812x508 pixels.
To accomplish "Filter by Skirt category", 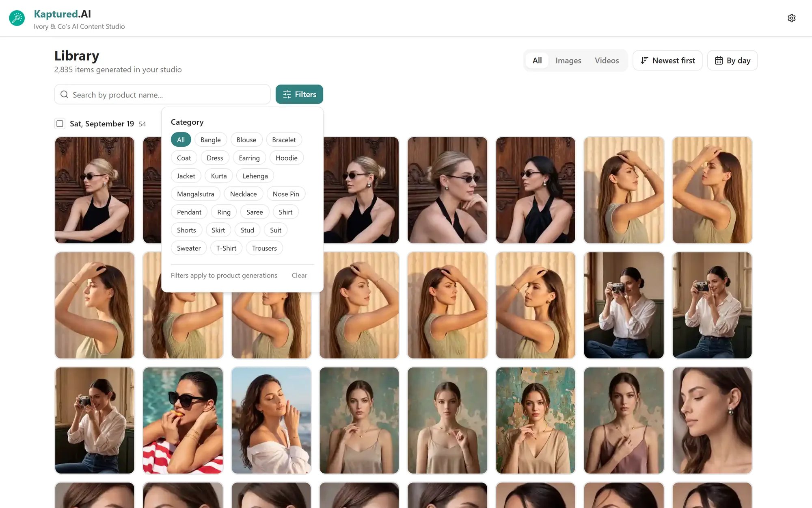I will tap(218, 230).
